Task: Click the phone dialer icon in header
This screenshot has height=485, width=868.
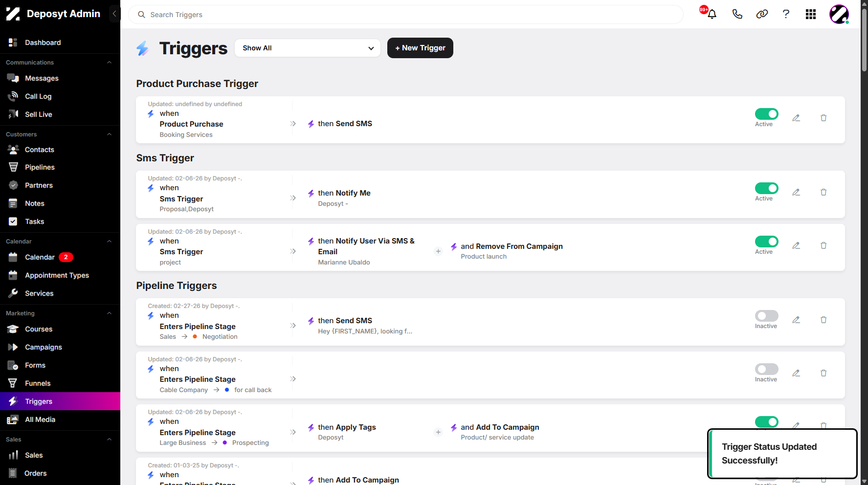Action: point(737,14)
